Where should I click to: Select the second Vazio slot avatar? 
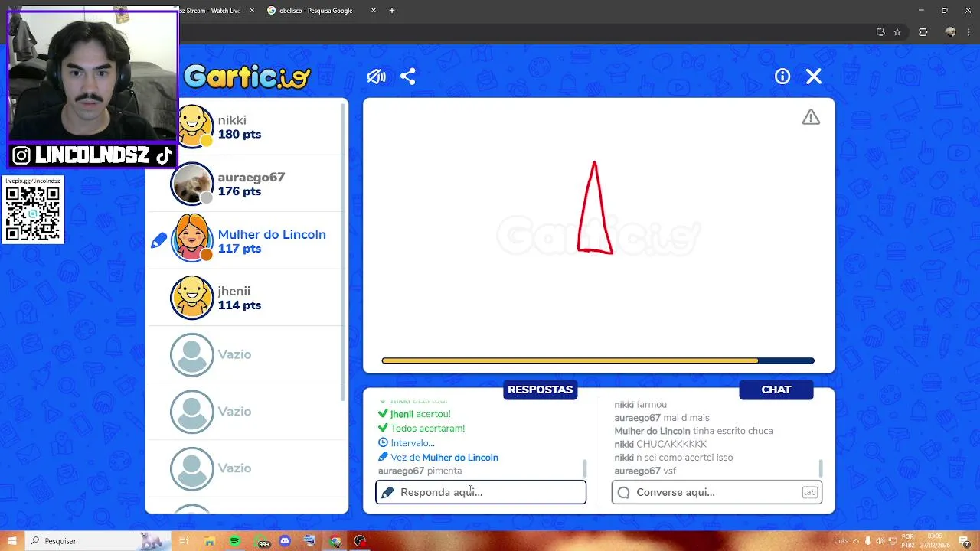click(191, 412)
